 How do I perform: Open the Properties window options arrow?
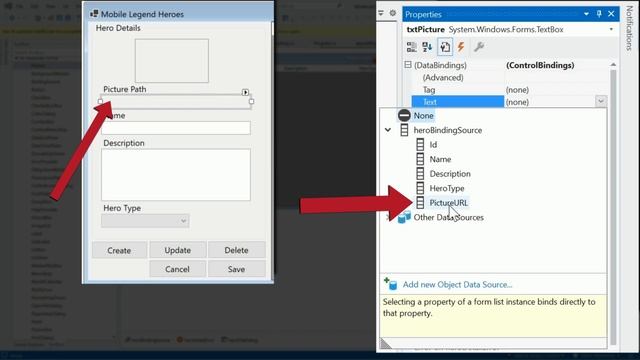(x=586, y=14)
